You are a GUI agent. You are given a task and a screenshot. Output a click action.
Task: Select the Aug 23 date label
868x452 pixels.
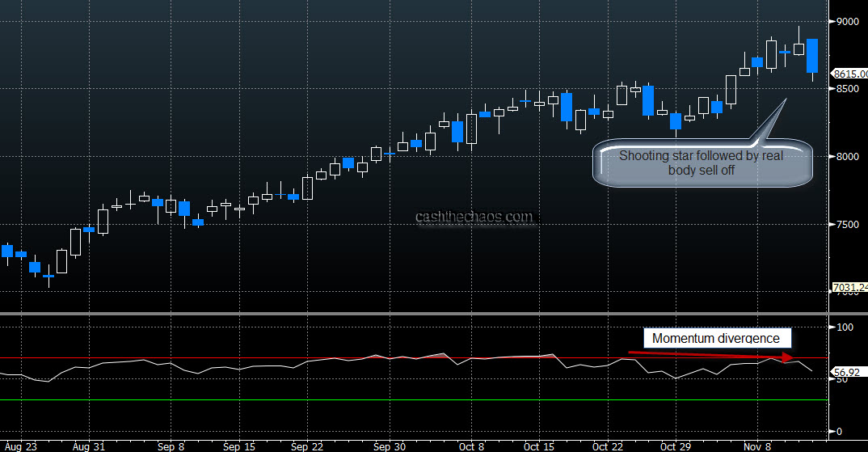pyautogui.click(x=20, y=446)
